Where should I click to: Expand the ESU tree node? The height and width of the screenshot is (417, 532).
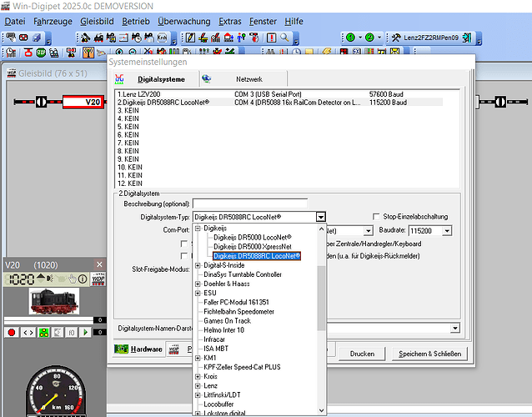click(198, 294)
